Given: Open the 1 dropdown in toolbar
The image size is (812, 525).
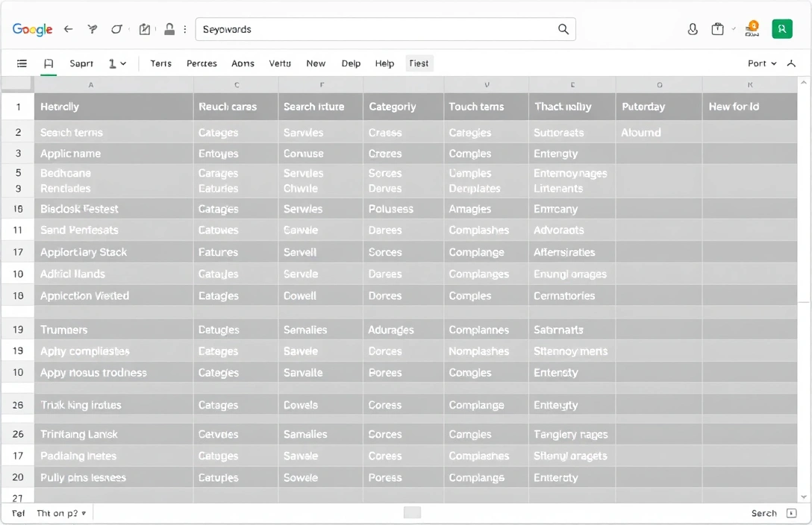Looking at the screenshot, I should tap(118, 63).
